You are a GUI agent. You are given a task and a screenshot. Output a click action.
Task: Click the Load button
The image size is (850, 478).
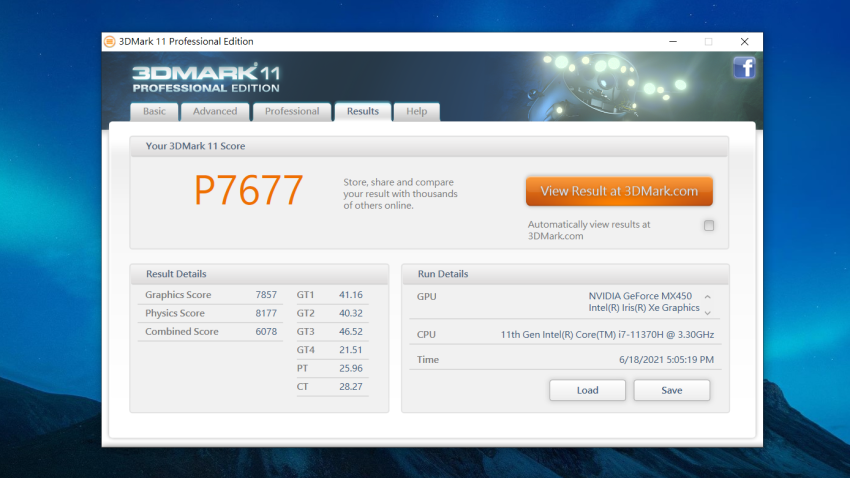point(587,390)
